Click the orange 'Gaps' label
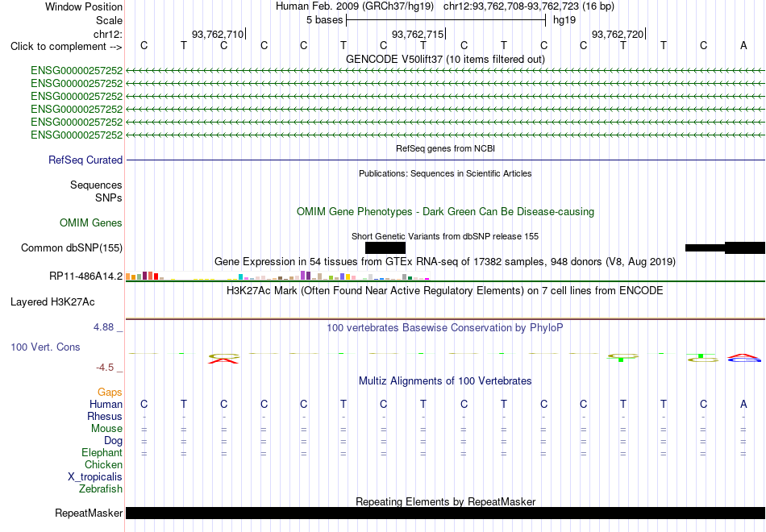This screenshot has width=766, height=532. click(x=110, y=393)
